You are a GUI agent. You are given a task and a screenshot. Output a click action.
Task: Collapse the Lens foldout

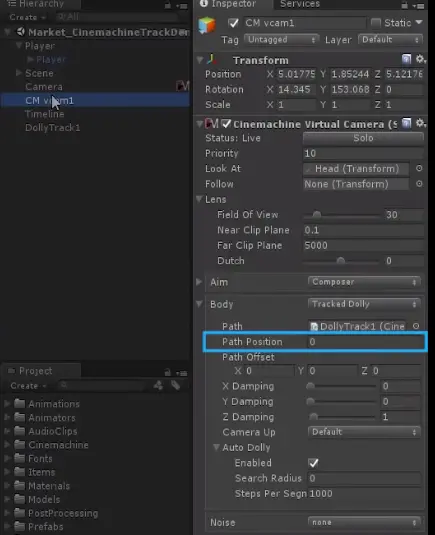(x=199, y=199)
